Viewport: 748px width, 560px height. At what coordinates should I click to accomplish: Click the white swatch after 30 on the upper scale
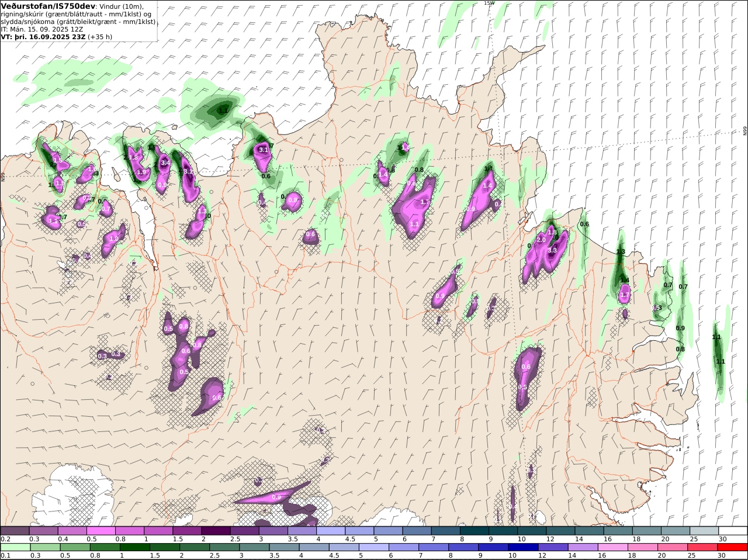click(x=733, y=530)
